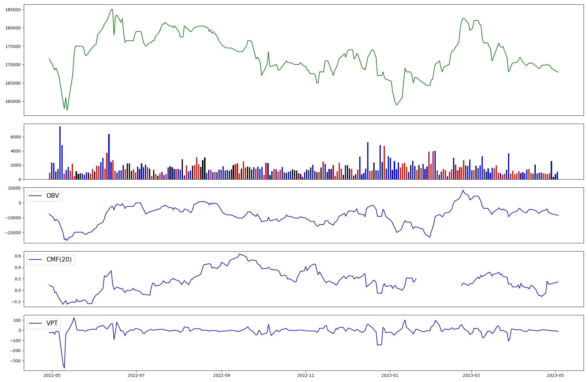This screenshot has width=588, height=382.
Task: Click the blue line sample in OBV legend
Action: [35, 196]
